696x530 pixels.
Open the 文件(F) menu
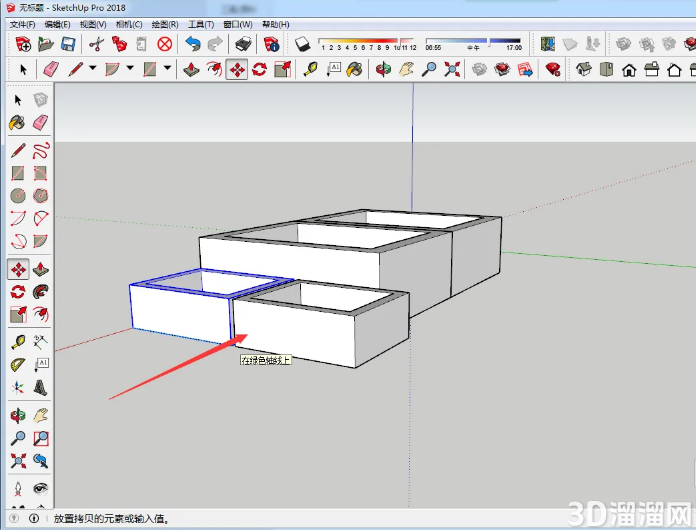coord(22,24)
